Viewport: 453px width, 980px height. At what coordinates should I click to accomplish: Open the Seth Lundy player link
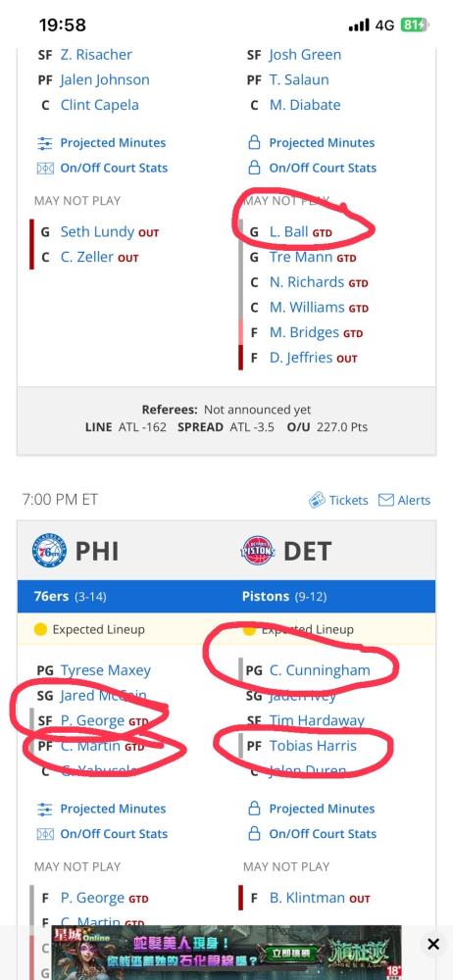coord(97,232)
